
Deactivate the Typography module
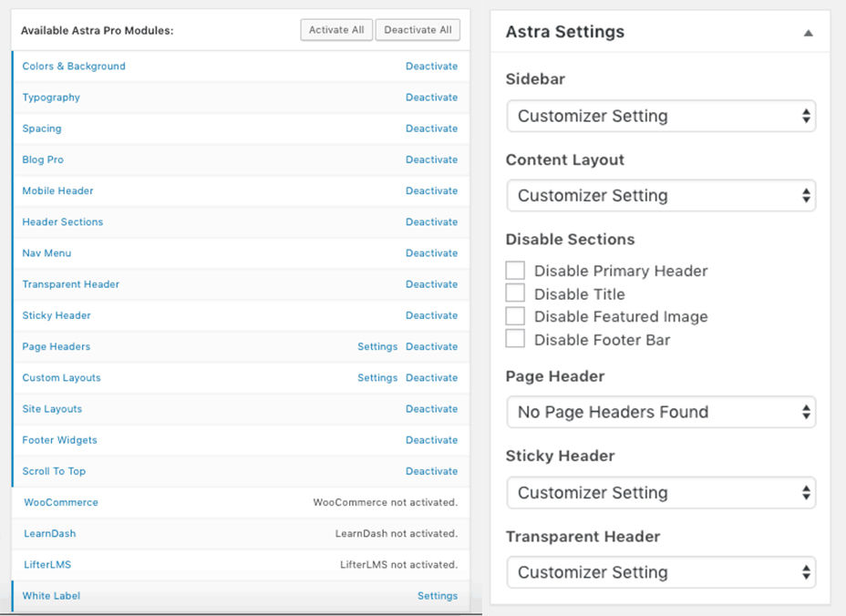pyautogui.click(x=432, y=97)
